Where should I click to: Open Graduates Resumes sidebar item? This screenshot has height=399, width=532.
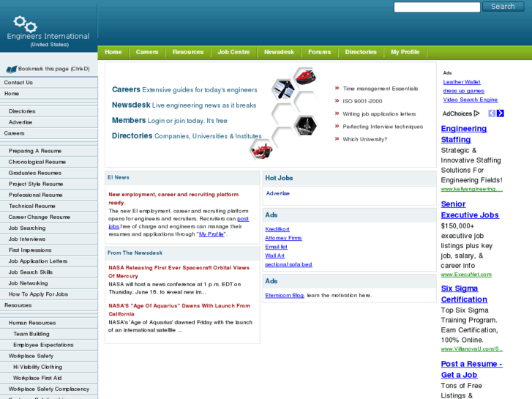(x=49, y=173)
